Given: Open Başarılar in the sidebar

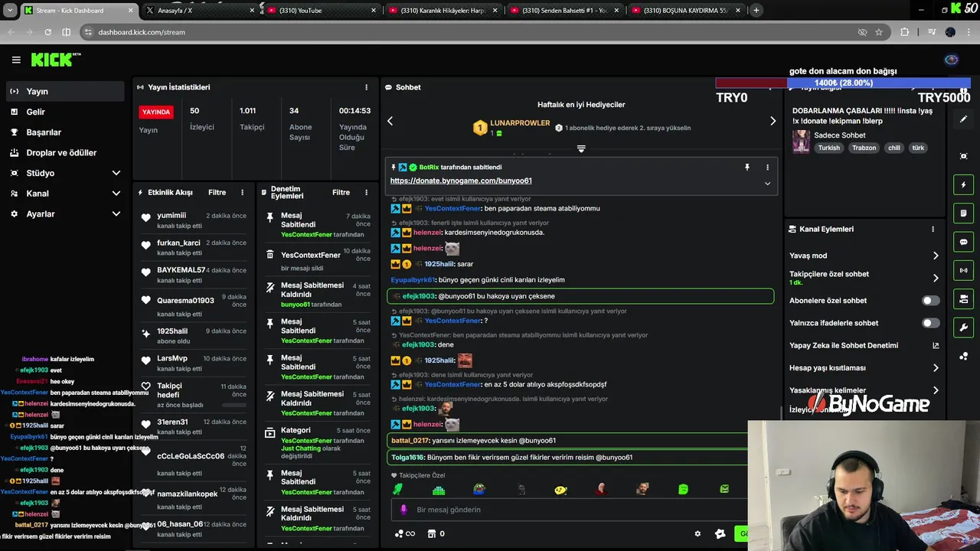Looking at the screenshot, I should click(64, 132).
